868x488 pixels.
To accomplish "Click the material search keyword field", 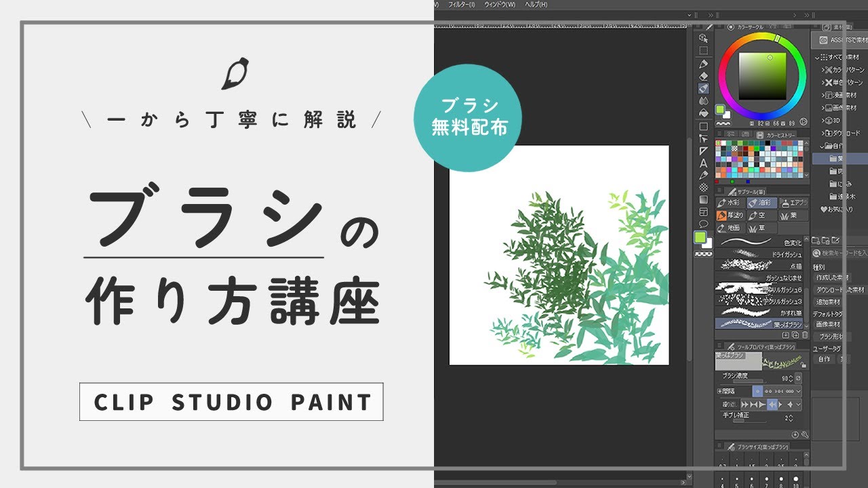I will point(841,253).
